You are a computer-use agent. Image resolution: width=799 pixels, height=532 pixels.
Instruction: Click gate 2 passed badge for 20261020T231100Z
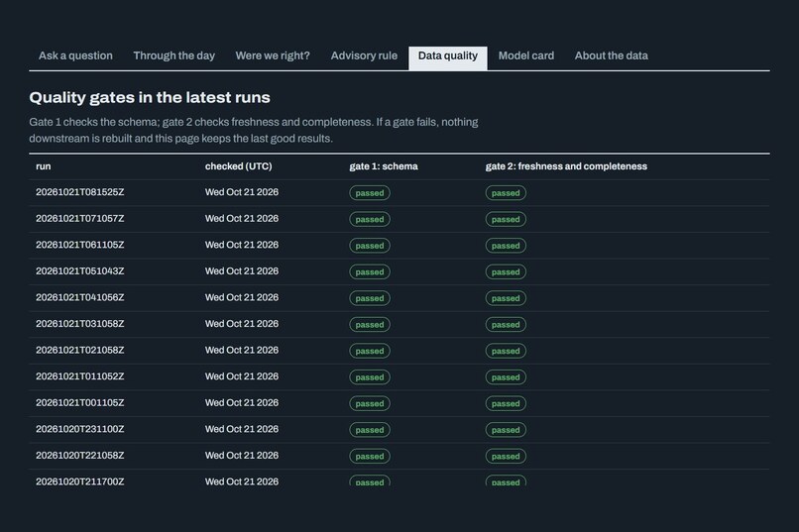pyautogui.click(x=506, y=430)
